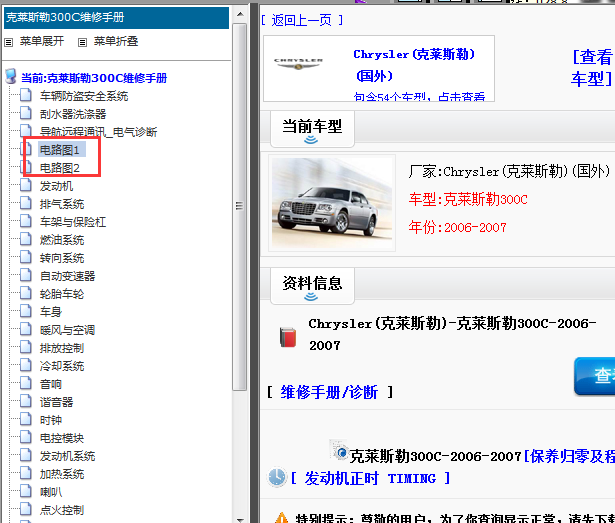Click the document icon next to 轮胎车轮

[x=26, y=293]
